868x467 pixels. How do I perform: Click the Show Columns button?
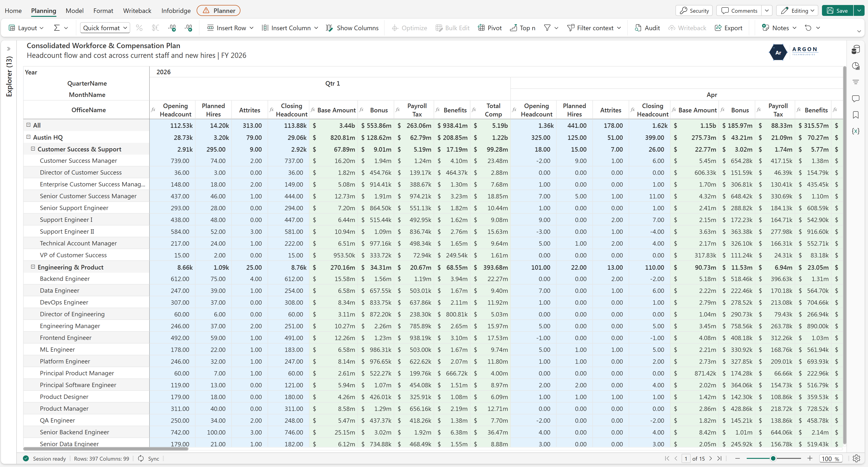[x=352, y=28]
